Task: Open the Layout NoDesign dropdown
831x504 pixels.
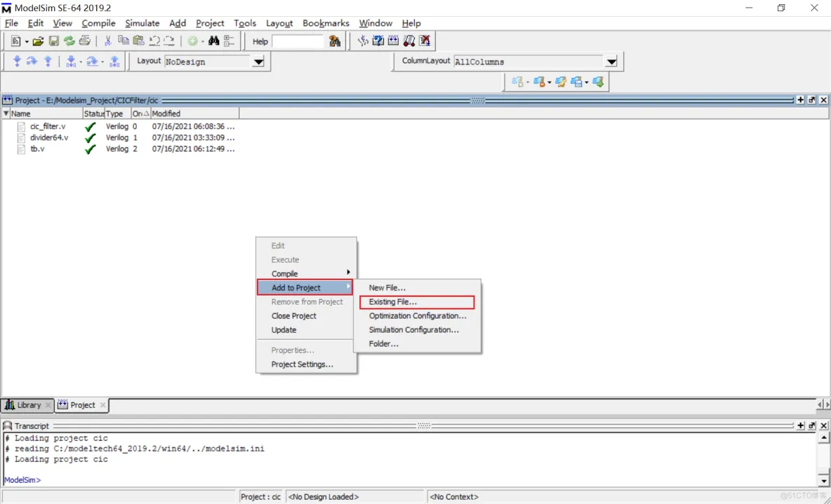Action: click(x=258, y=62)
